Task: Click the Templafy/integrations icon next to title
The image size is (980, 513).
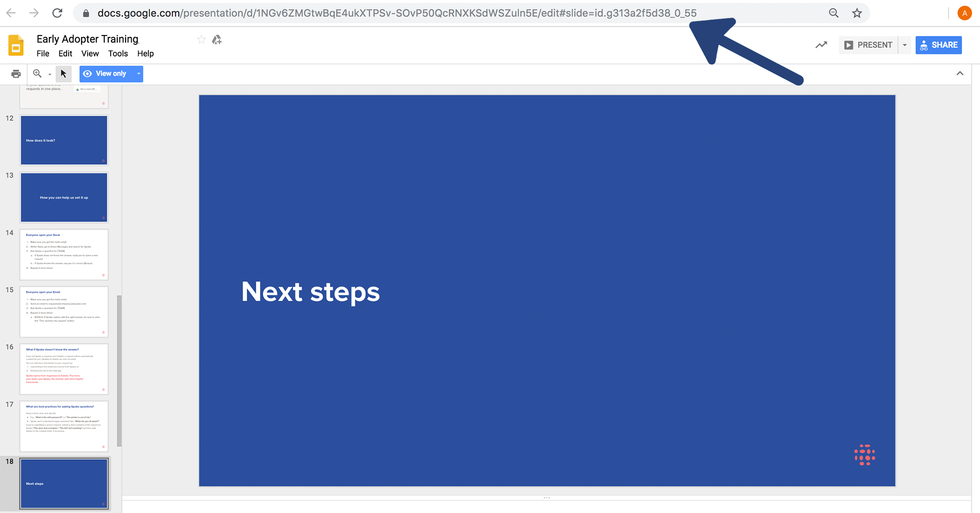Action: coord(217,39)
